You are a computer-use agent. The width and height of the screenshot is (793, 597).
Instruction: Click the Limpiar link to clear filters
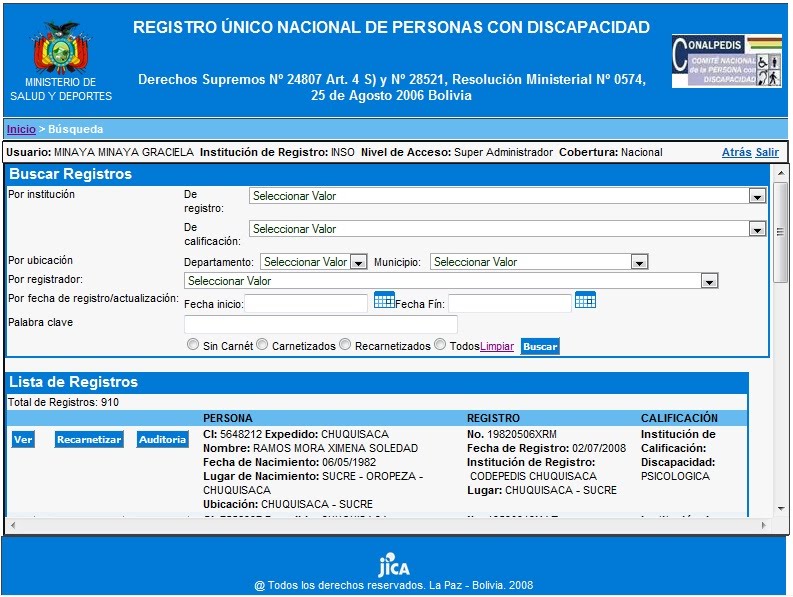click(x=497, y=346)
